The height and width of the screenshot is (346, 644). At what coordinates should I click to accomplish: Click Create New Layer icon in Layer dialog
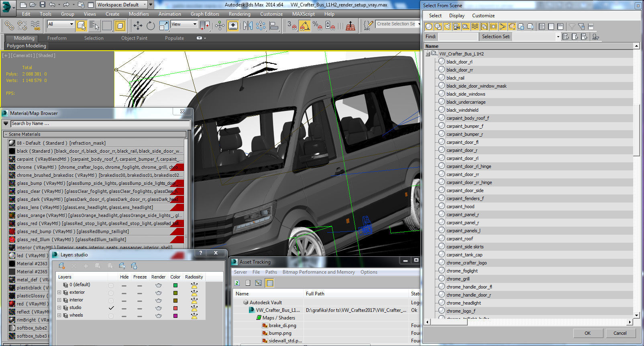[61, 266]
